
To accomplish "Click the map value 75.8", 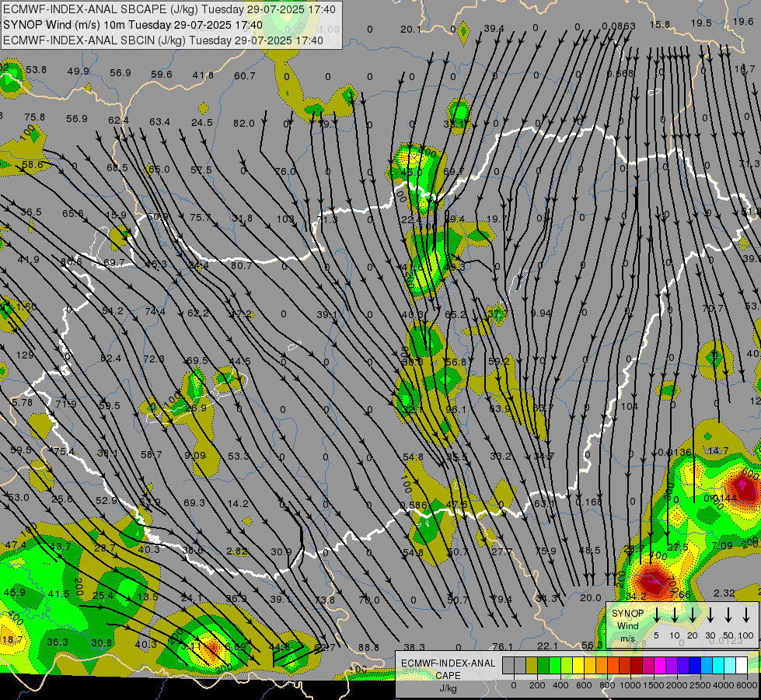I will (34, 117).
